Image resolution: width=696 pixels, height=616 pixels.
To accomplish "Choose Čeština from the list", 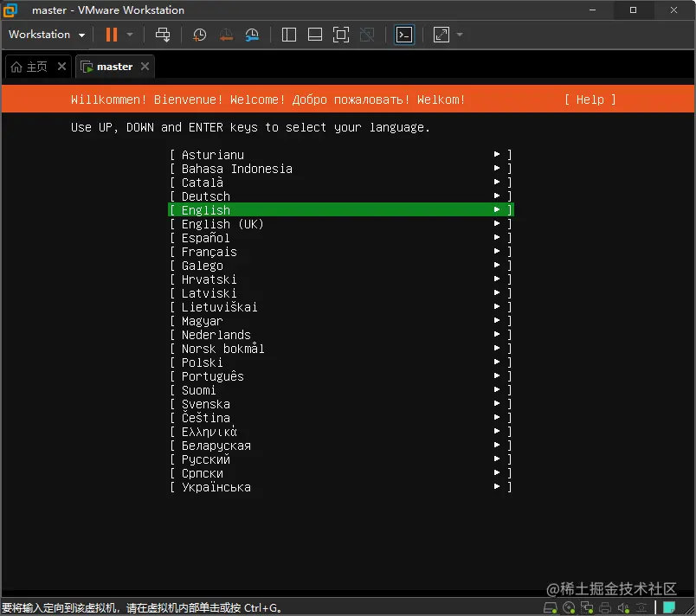I will coord(341,418).
